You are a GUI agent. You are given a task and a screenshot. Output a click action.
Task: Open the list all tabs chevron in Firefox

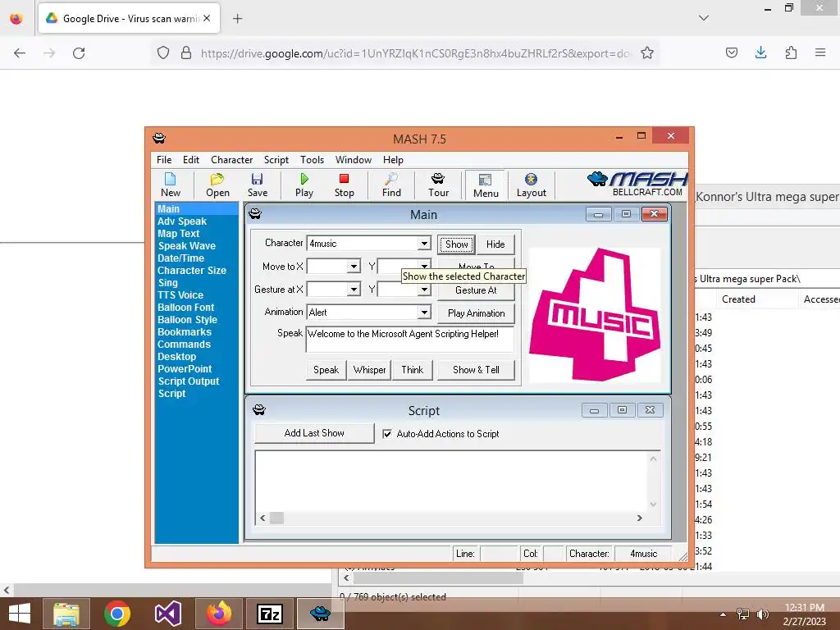point(703,18)
